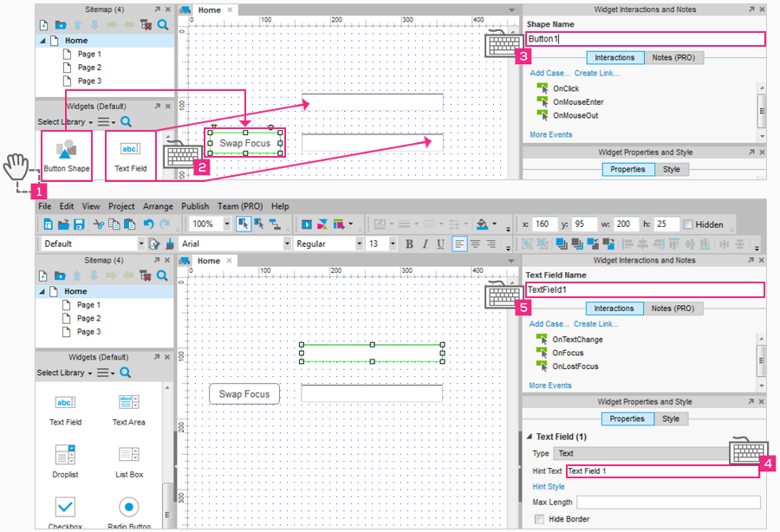Screen dimensions: 780x532
Task: Click the Cut scissors icon
Action: click(x=99, y=224)
